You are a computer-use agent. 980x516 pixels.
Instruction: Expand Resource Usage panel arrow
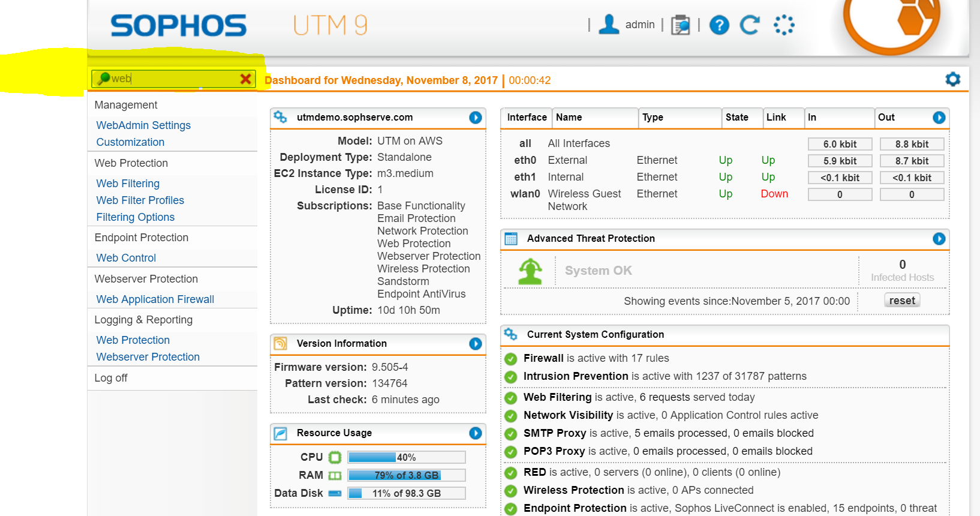coord(476,433)
